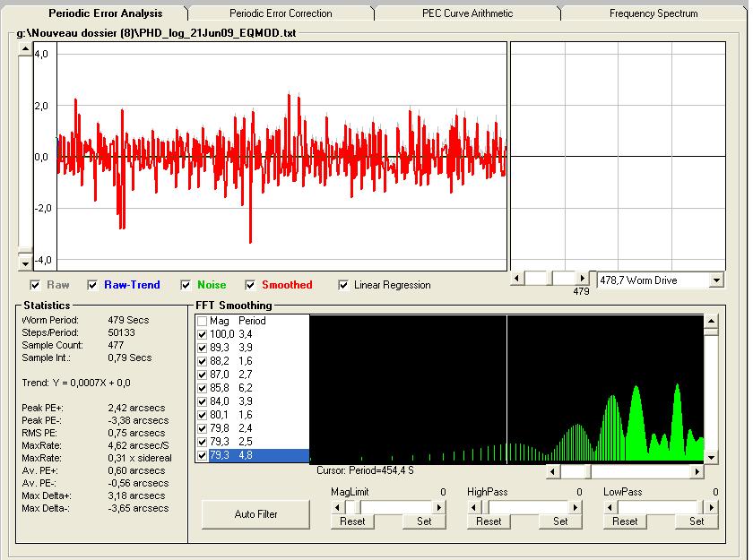Screen dimensions: 753x560
Task: Click the period slider thumb above 479
Action: (x=550, y=279)
